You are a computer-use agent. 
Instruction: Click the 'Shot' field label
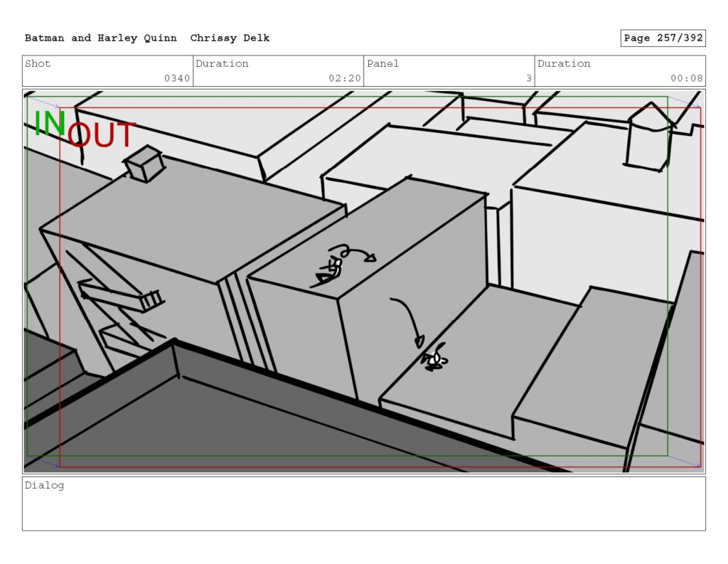[x=38, y=63]
